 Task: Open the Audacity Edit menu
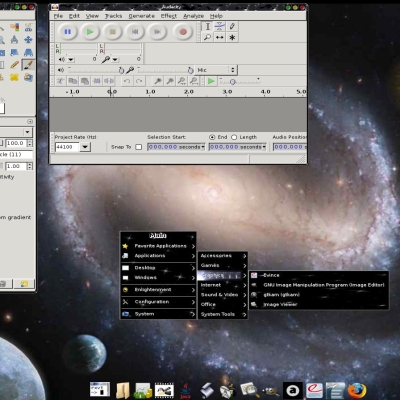(x=74, y=16)
